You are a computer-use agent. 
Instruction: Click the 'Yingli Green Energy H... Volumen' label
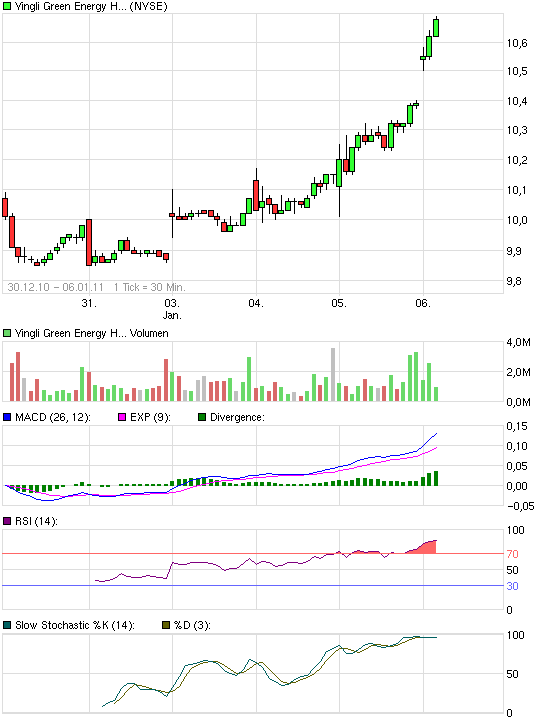click(x=92, y=333)
